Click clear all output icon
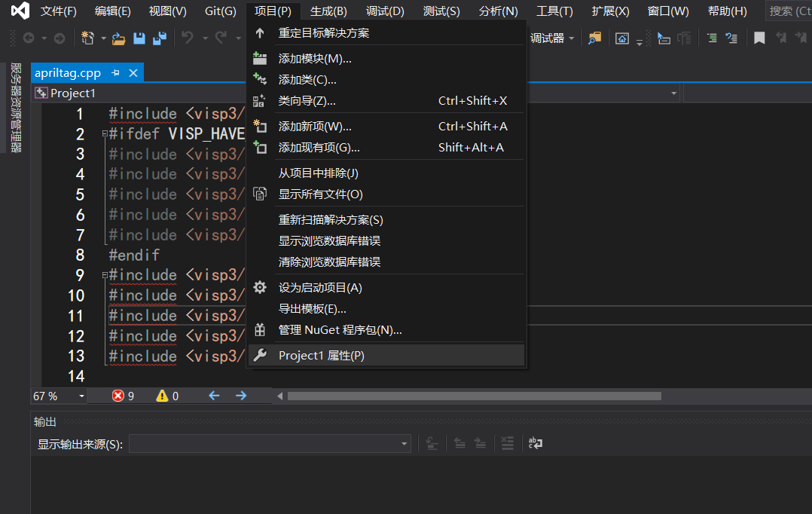 coord(508,443)
